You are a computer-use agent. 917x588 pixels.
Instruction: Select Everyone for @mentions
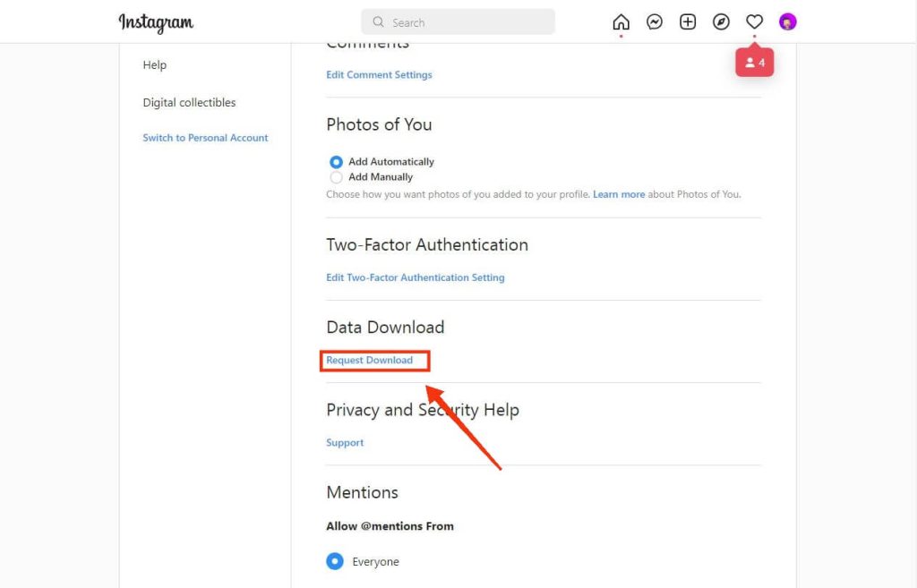click(335, 562)
